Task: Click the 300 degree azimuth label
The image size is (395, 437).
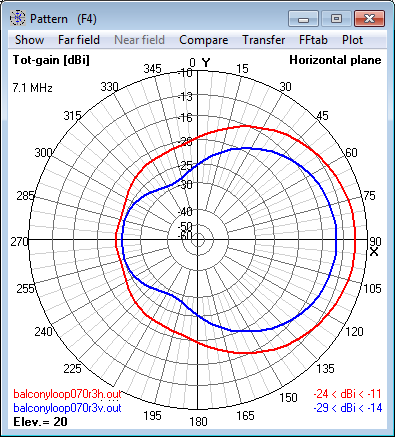Action: point(43,153)
